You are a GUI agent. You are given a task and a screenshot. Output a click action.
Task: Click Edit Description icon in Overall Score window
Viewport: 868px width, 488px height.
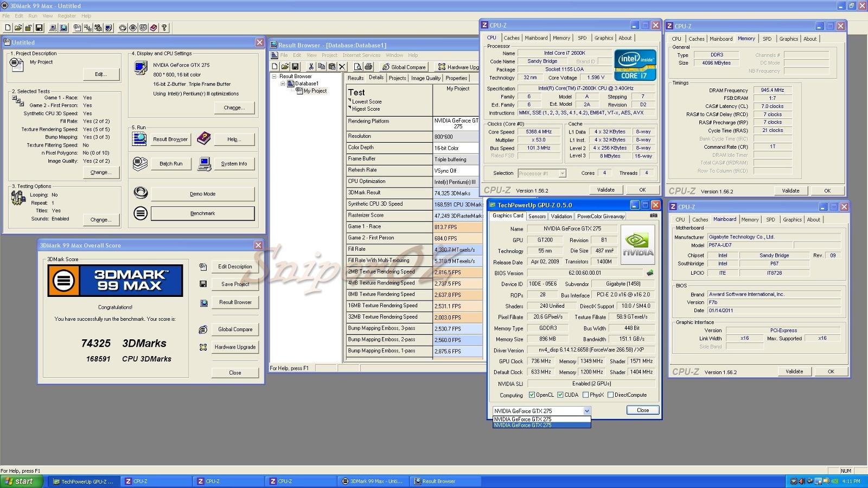203,267
